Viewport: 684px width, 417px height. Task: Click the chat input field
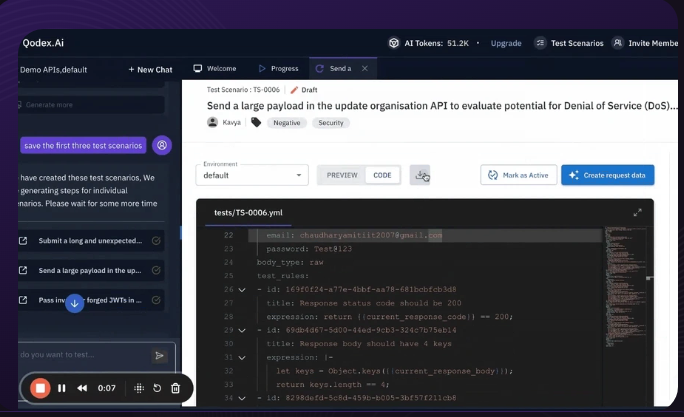(x=80, y=355)
